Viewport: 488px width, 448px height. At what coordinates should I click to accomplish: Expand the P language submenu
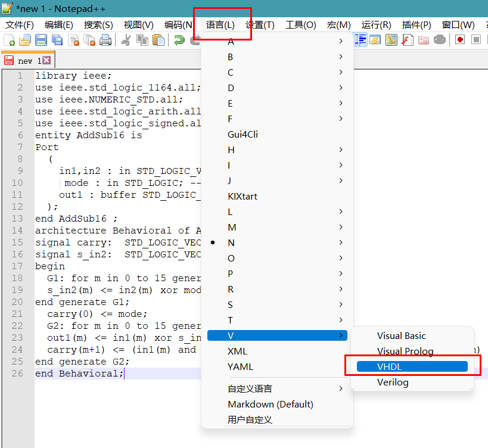[x=277, y=274]
